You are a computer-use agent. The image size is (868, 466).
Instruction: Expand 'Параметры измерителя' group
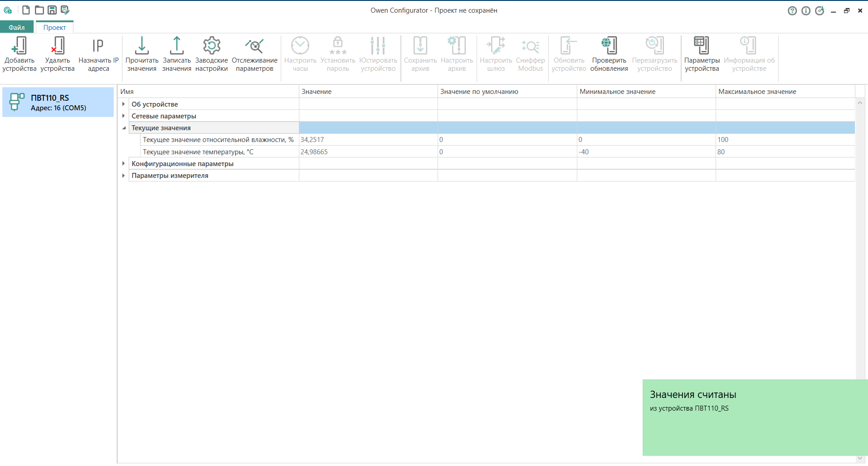click(x=123, y=175)
